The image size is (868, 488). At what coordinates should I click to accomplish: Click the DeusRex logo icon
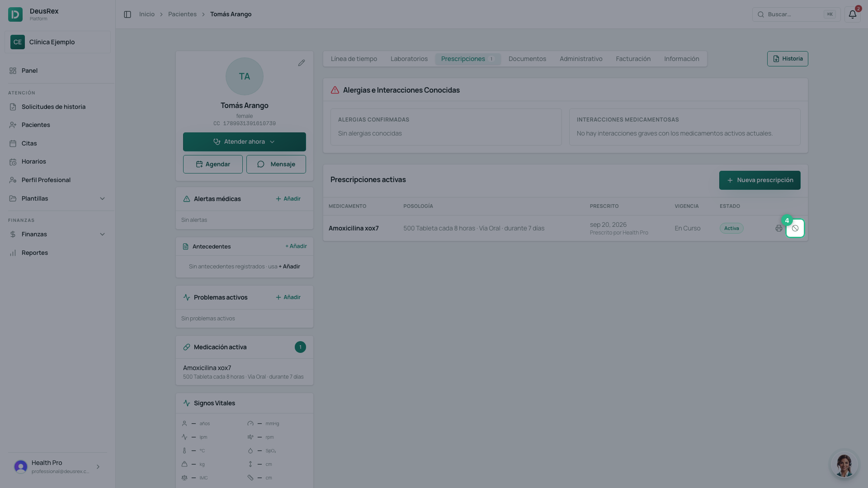[15, 14]
